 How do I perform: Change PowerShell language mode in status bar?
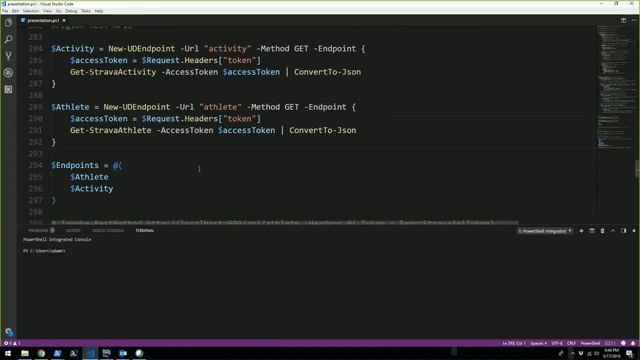tap(590, 343)
